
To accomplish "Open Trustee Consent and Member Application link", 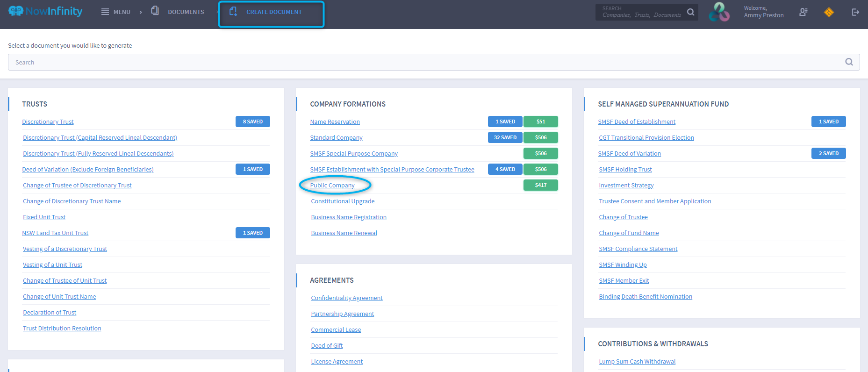I will [x=655, y=201].
